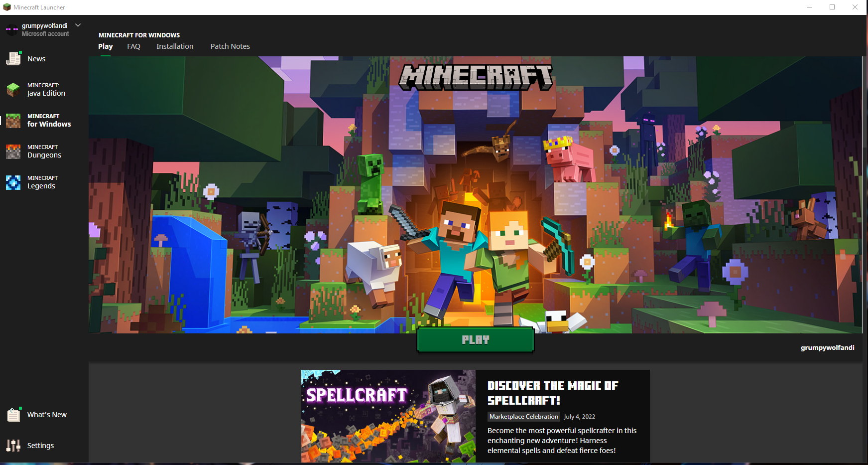Image resolution: width=868 pixels, height=465 pixels.
Task: Select the Java Edition grass block icon
Action: pos(13,90)
